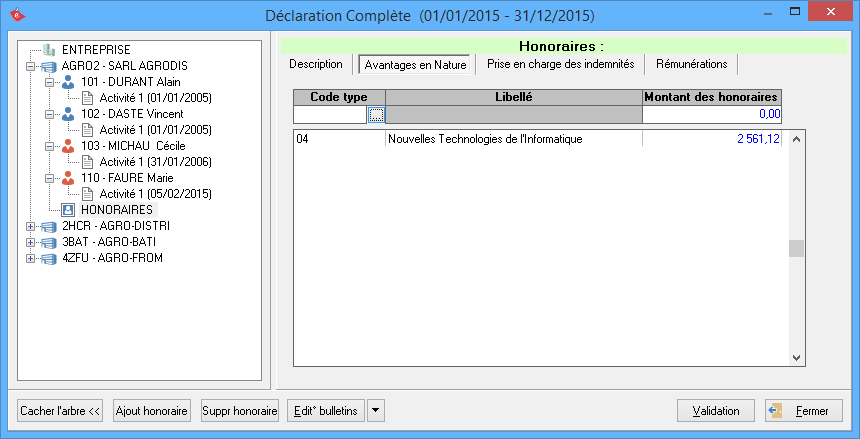The width and height of the screenshot is (860, 439).
Task: Click the ENTREPRISE building icon in tree
Action: (49, 49)
